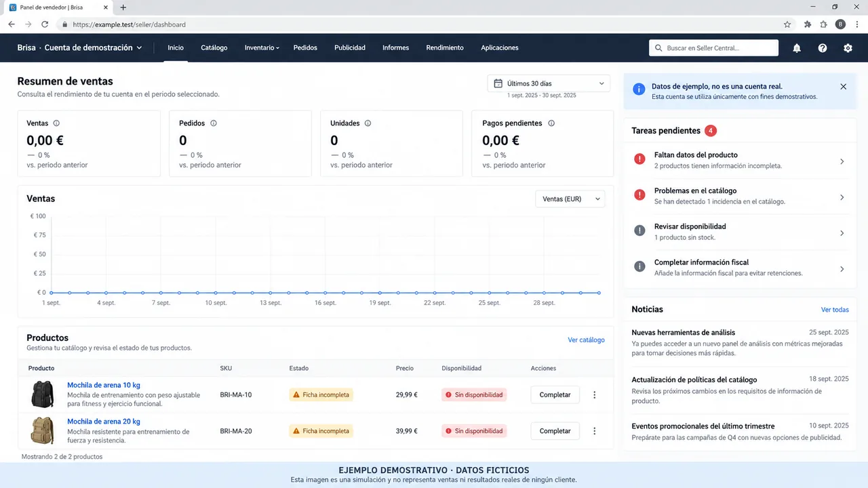Open more actions for Mochila de arena 10 kg
The image size is (868, 488).
595,394
